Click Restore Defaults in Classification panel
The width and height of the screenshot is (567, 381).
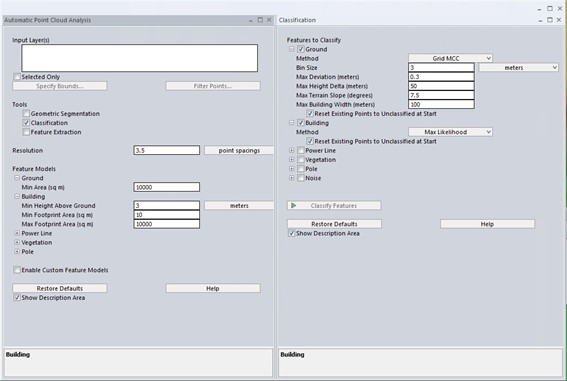[x=334, y=224]
